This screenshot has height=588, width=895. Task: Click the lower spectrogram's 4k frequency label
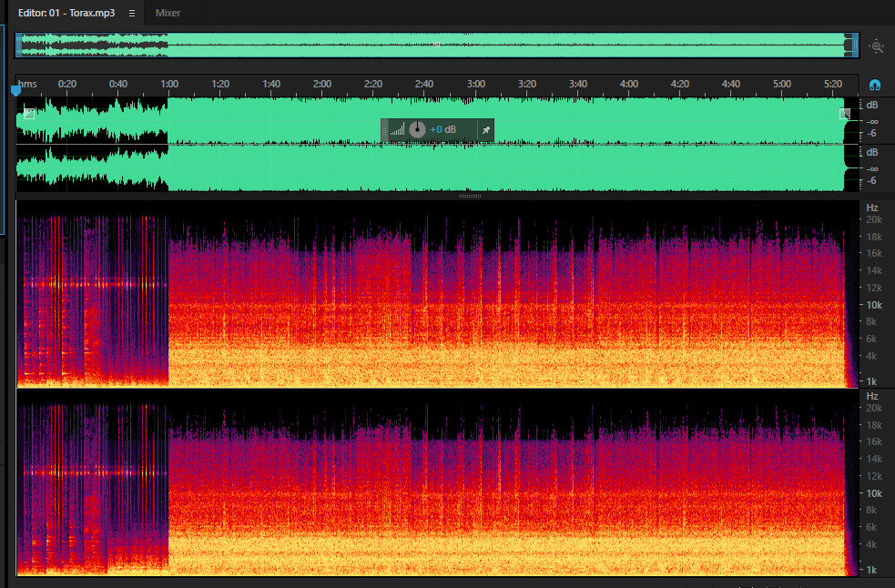(x=871, y=544)
